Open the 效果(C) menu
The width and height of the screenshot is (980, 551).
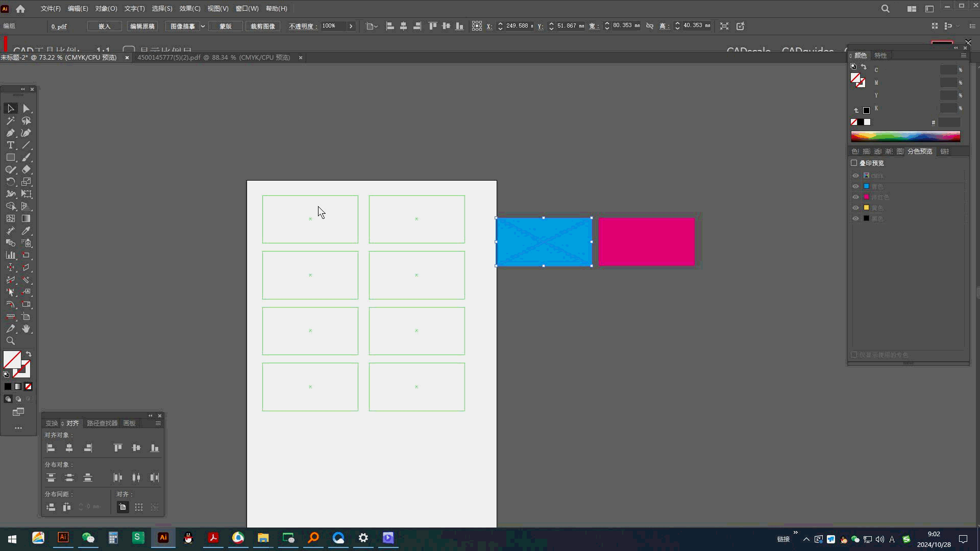[x=190, y=9]
